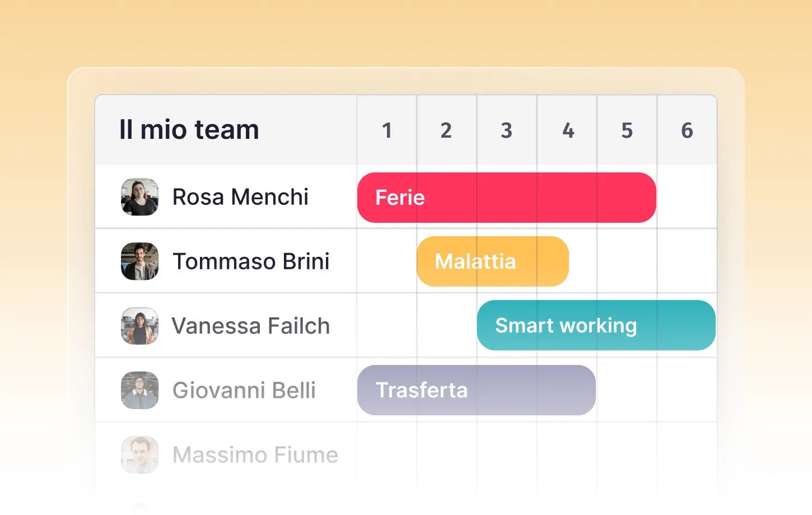Click the Vanessa Failch name
The width and height of the screenshot is (812, 515).
coord(250,326)
